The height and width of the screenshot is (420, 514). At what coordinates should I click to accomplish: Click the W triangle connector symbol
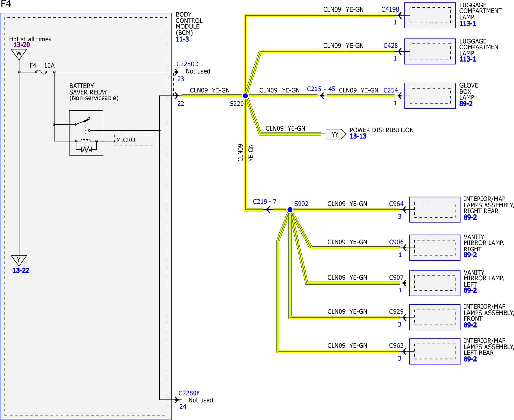(19, 54)
